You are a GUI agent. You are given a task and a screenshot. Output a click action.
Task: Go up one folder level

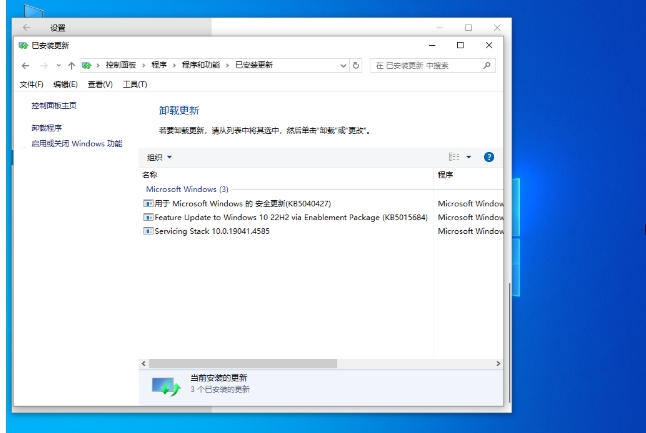(x=71, y=65)
